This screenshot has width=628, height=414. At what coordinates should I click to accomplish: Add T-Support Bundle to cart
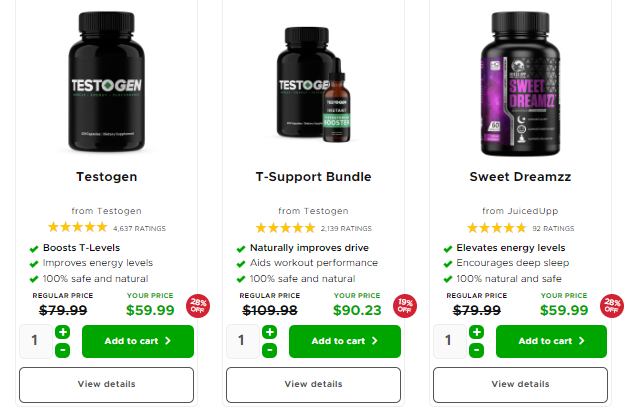[345, 341]
